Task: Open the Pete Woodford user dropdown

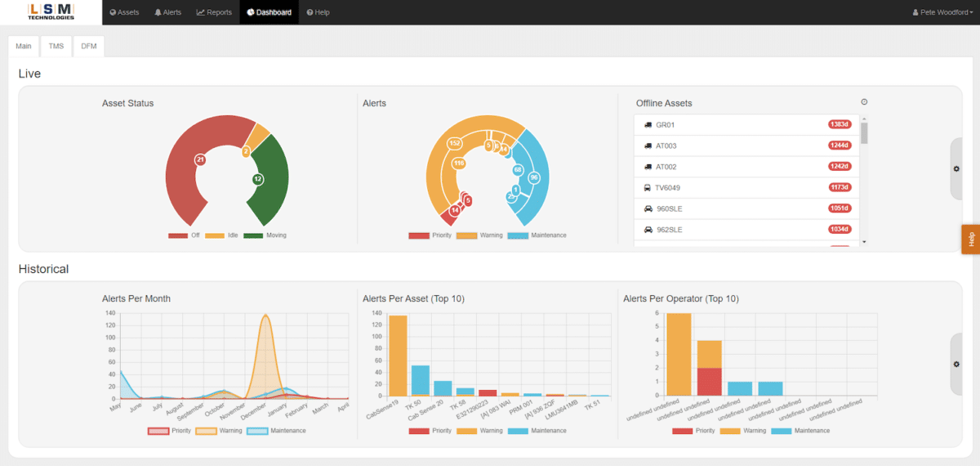Action: tap(942, 12)
